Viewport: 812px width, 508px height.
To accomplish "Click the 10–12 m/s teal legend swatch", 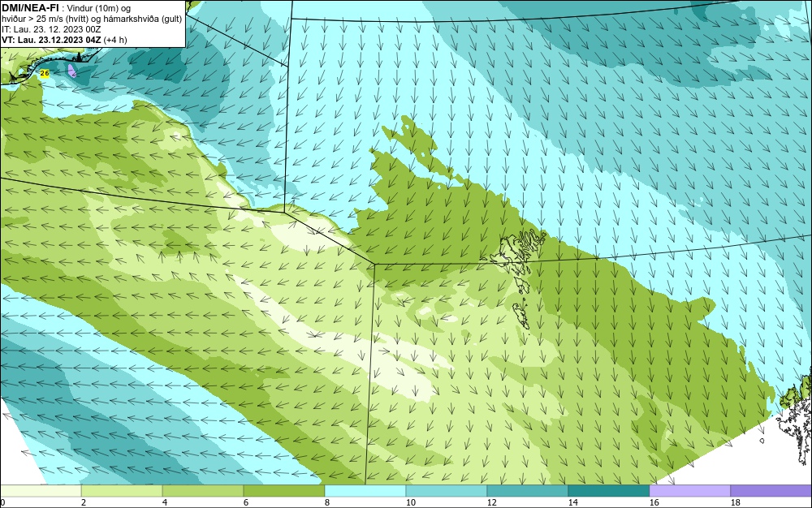I will pos(447,490).
